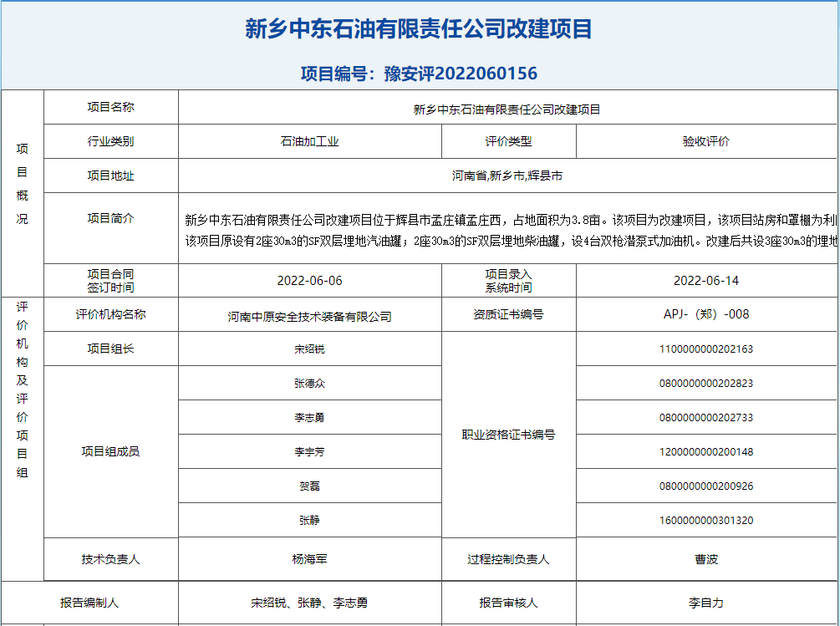
Task: Click the 项目简介 label cell
Action: point(111,228)
